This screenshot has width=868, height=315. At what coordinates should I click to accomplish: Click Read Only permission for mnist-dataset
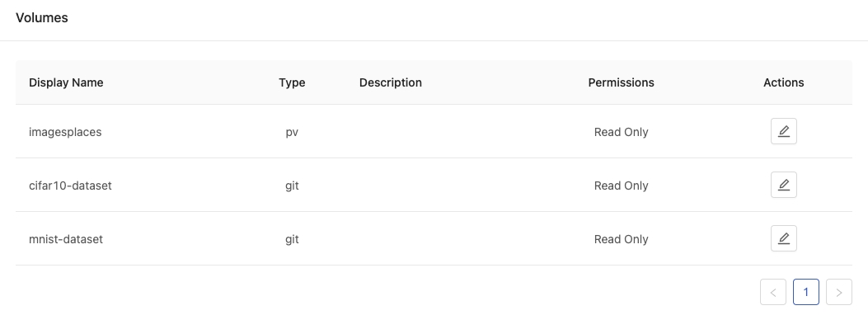pos(621,239)
